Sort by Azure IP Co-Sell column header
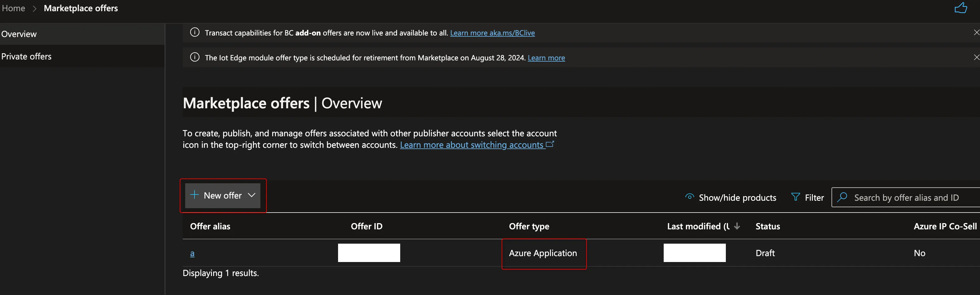This screenshot has height=295, width=980. 945,227
